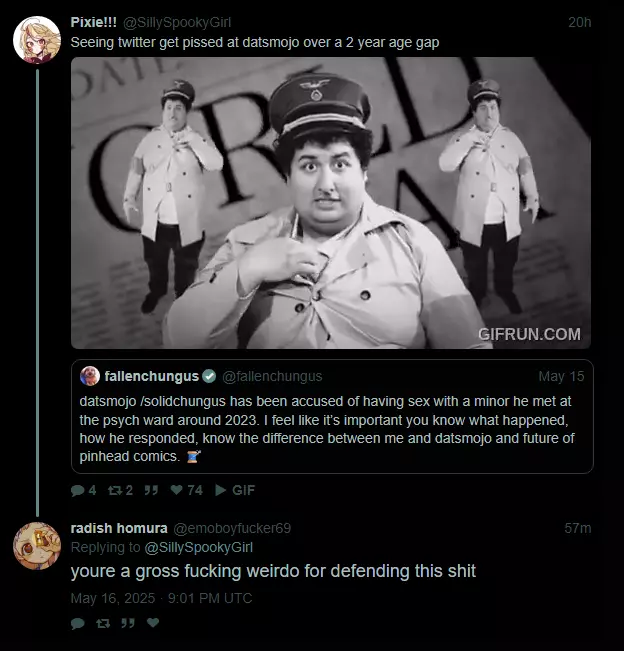Reply to radish homura's tweet via bubble icon
This screenshot has width=624, height=651.
click(x=78, y=623)
